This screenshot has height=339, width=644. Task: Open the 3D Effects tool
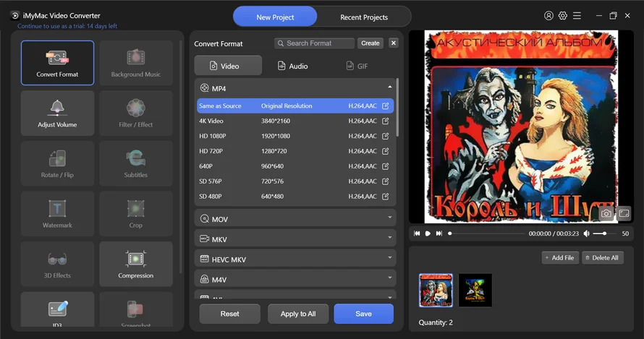point(57,264)
